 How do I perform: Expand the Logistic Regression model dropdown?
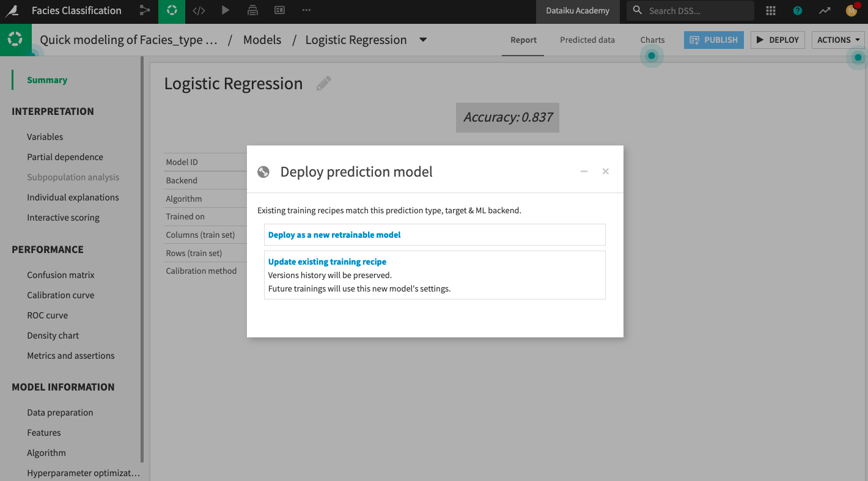[x=422, y=40]
